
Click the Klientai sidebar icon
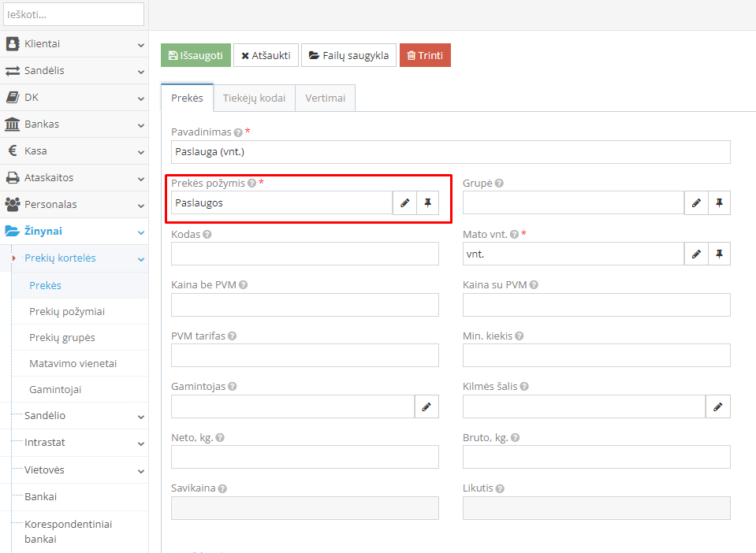[x=13, y=44]
